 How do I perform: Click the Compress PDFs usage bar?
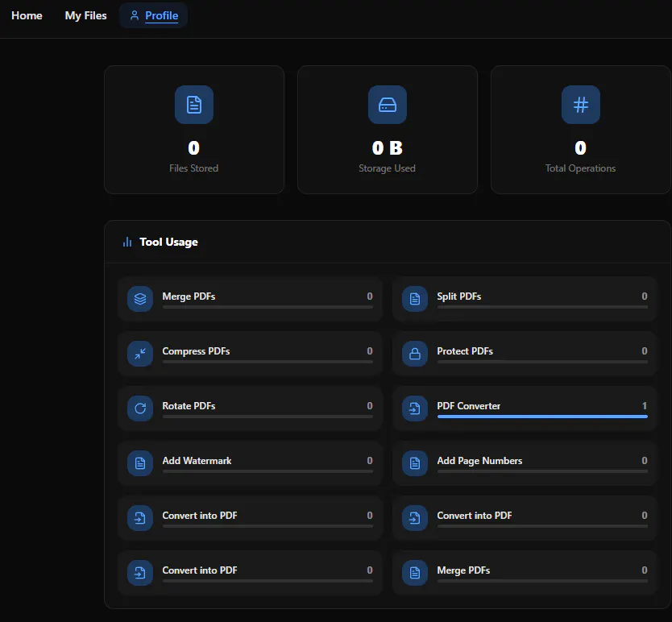click(x=268, y=362)
